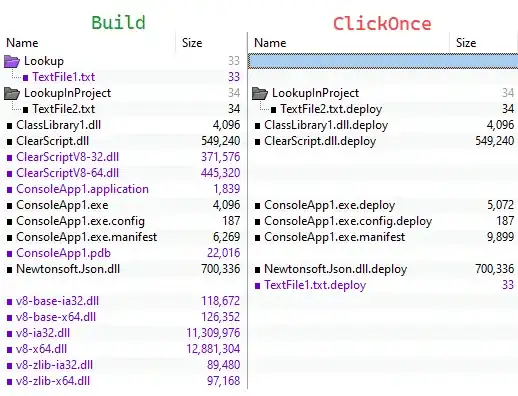Screen dimensions: 518x396
Task: Select ConsoleApp1.exe.config in Build pane
Action: point(81,221)
